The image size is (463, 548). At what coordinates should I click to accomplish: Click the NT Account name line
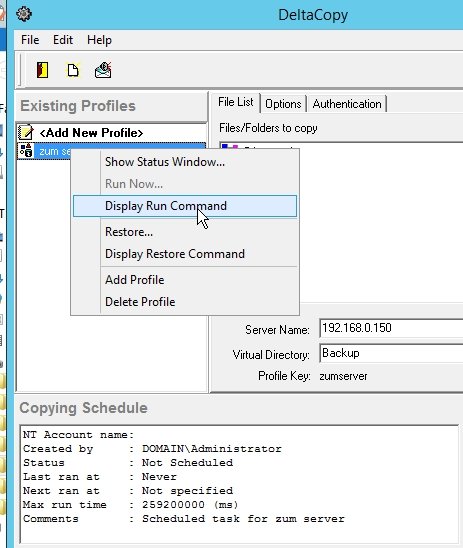click(79, 435)
